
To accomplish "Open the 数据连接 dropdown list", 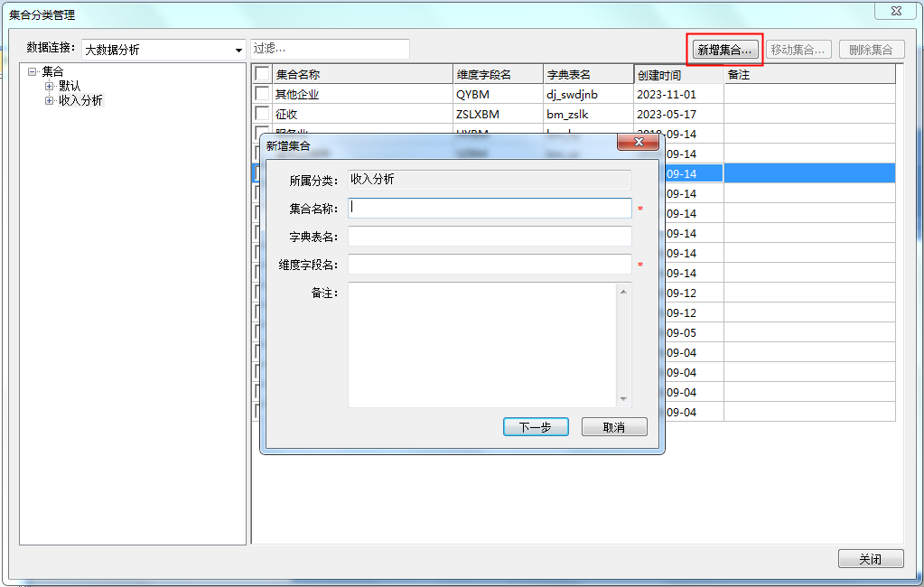I will pyautogui.click(x=238, y=50).
